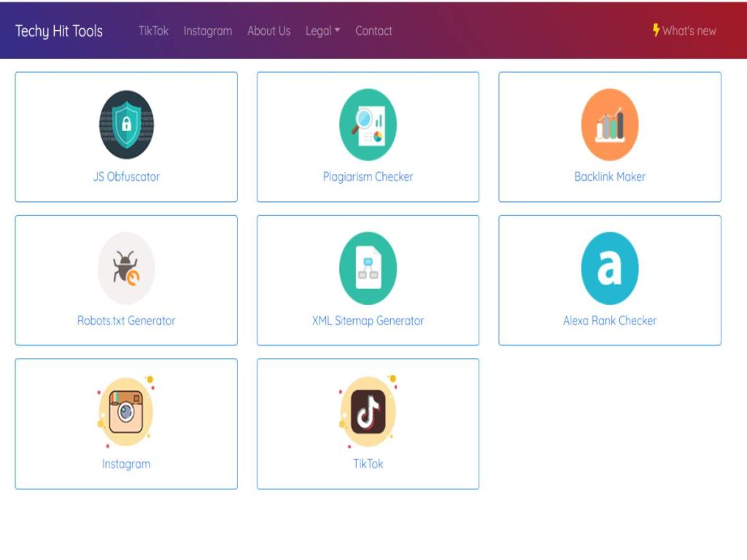This screenshot has width=747, height=560.
Task: Click the Alexa Rank Checker icon
Action: click(610, 268)
